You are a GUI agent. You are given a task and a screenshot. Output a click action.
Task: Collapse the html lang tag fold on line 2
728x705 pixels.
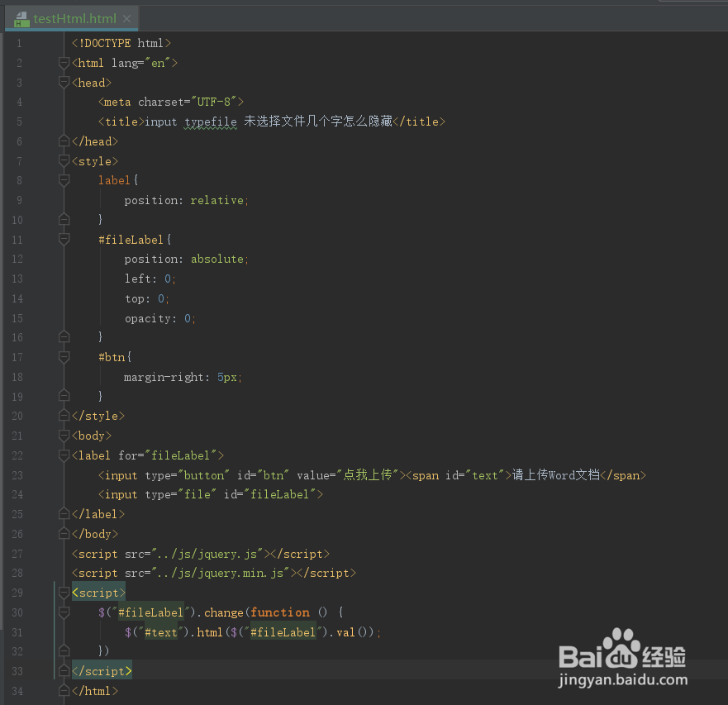click(64, 63)
